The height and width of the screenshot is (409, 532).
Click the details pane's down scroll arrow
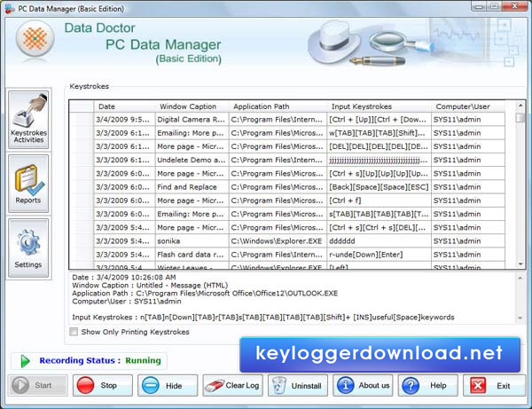point(520,318)
